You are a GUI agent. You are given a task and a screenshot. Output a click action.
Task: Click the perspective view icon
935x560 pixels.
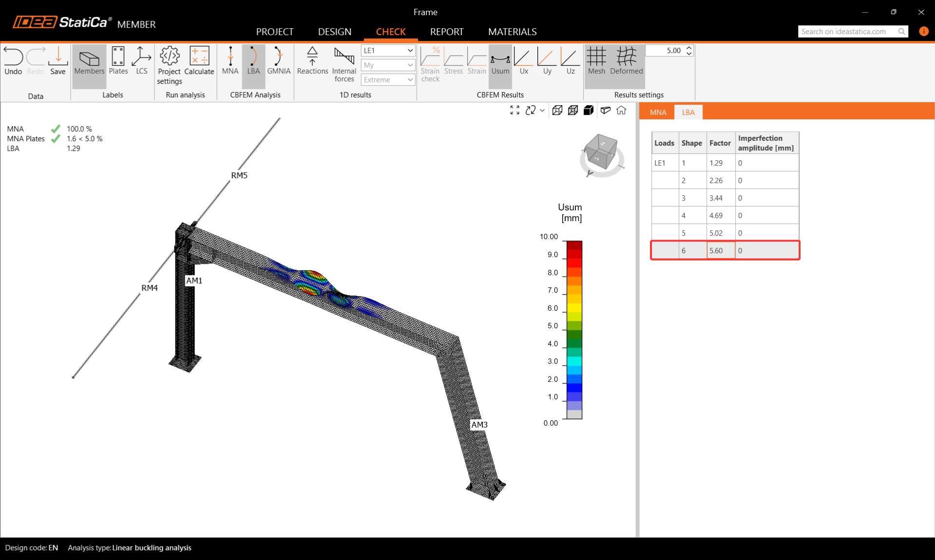click(x=606, y=111)
